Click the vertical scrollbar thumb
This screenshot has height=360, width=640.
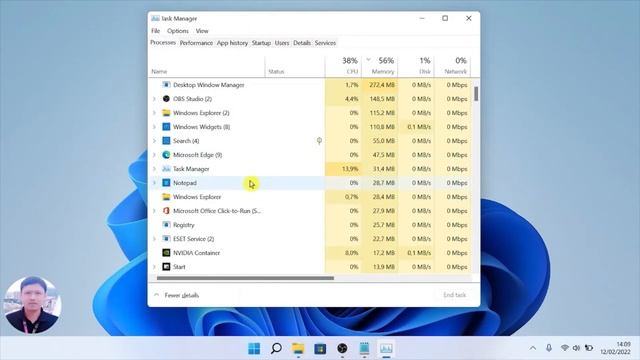tap(476, 94)
